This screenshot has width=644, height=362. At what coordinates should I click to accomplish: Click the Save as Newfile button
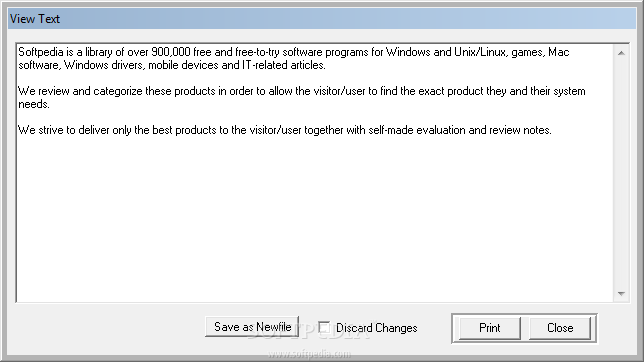[x=252, y=327]
